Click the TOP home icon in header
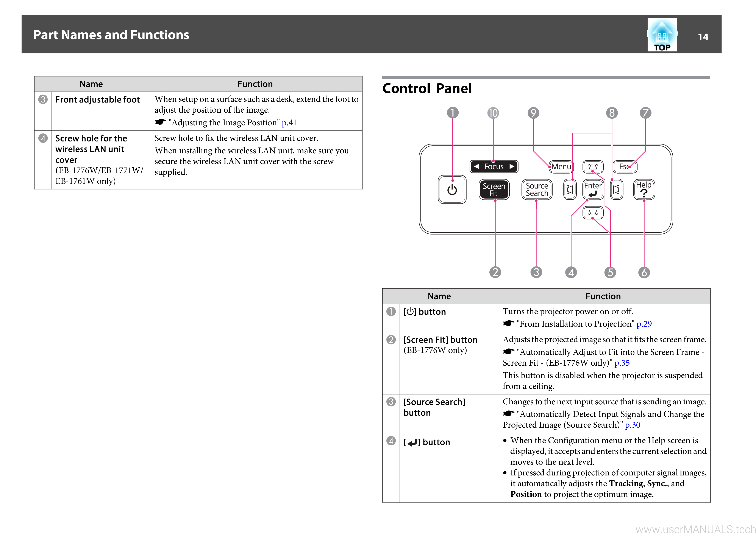This screenshot has height=534, width=756. (x=662, y=34)
